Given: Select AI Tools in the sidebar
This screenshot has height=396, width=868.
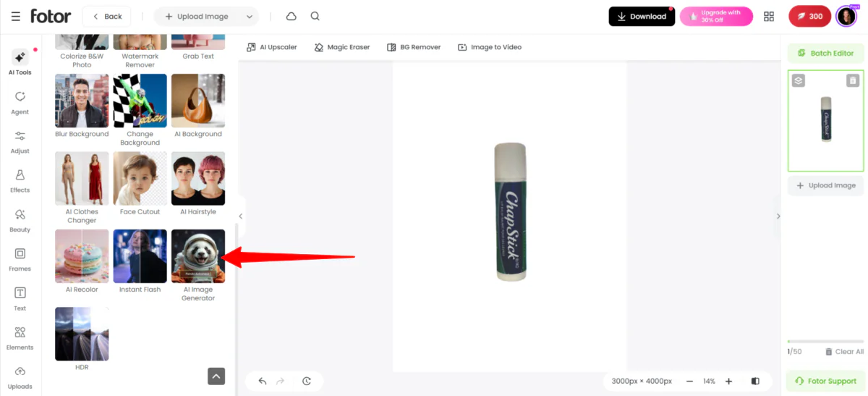Looking at the screenshot, I should pos(20,62).
